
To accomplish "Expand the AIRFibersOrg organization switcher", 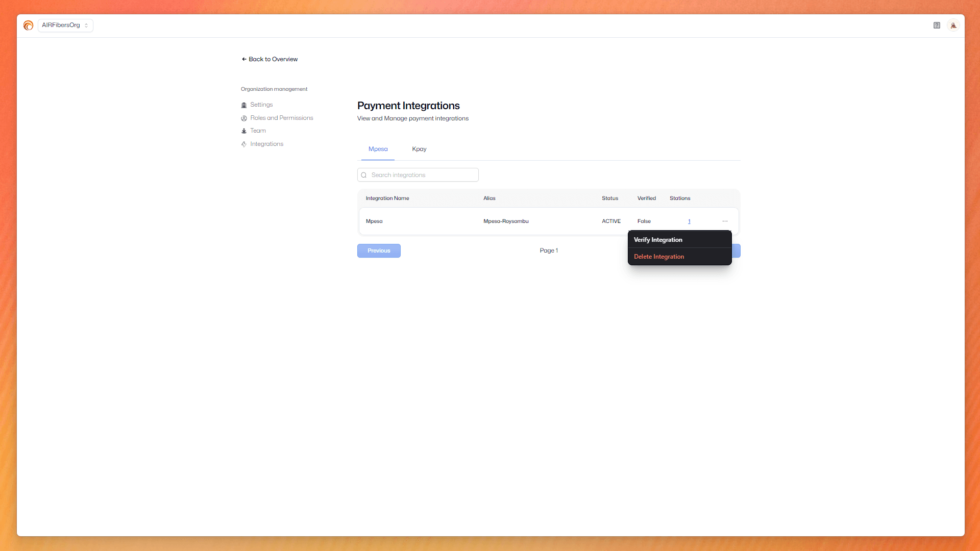I will [65, 26].
